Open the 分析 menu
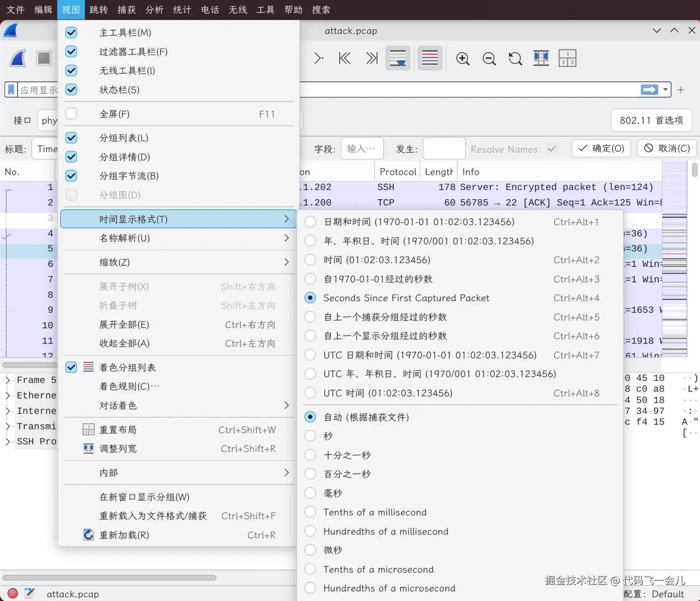 [155, 10]
